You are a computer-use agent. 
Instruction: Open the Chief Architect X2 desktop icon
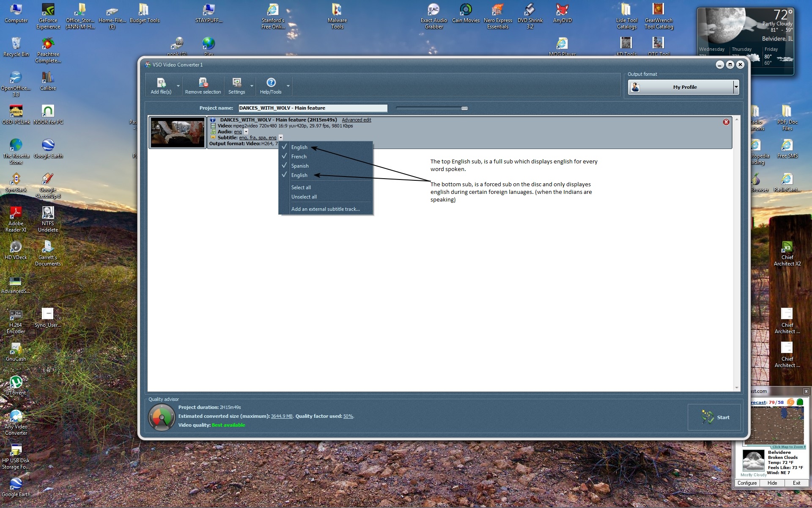[x=787, y=253]
